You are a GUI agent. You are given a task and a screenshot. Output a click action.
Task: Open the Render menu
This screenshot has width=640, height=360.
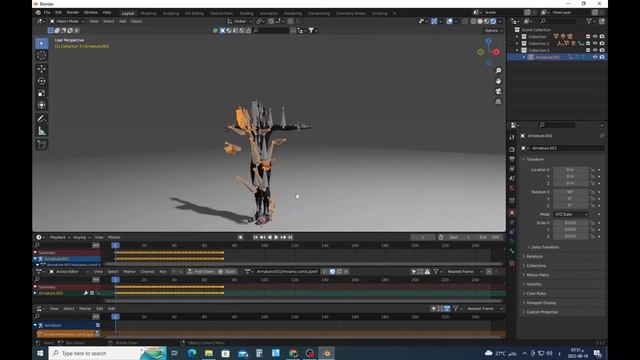pos(73,13)
